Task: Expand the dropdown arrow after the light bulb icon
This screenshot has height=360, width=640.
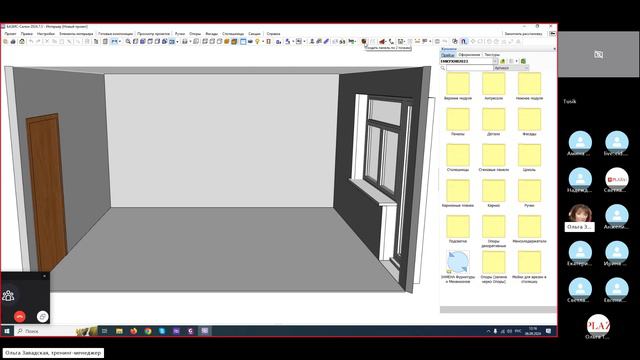Action: click(x=262, y=42)
